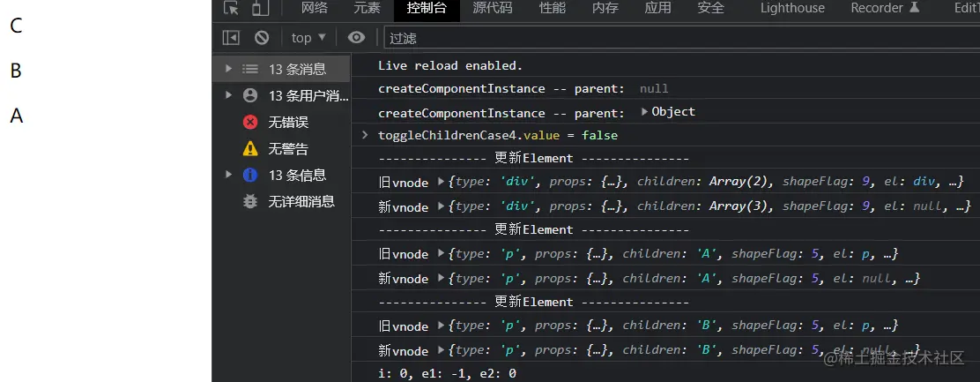
Task: Select the 控制台 tab
Action: pyautogui.click(x=427, y=8)
